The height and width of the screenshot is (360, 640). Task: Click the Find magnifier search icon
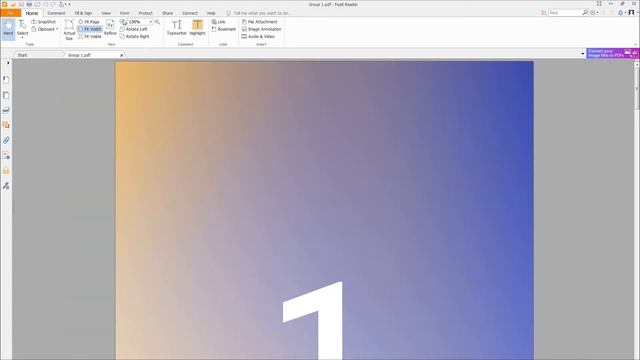pos(585,13)
